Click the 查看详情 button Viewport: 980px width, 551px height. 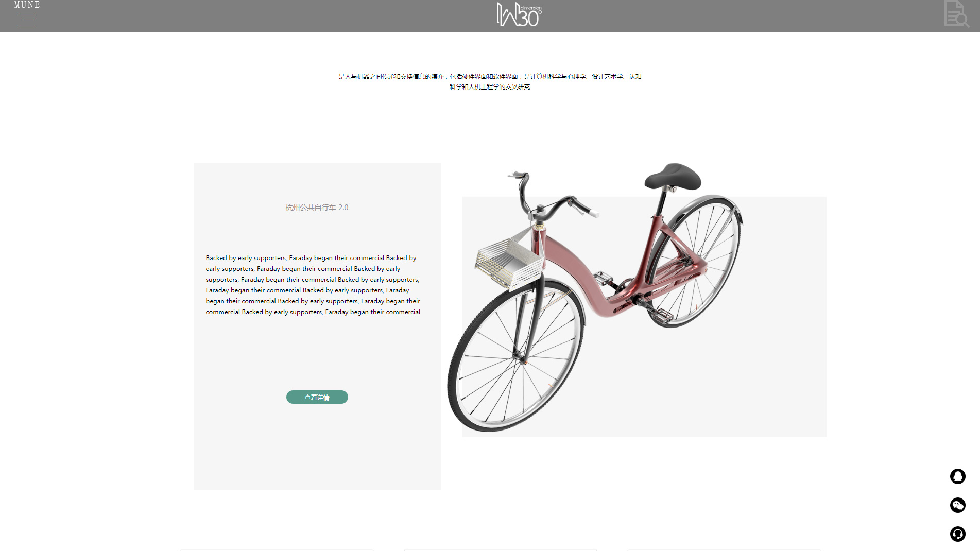pos(317,397)
